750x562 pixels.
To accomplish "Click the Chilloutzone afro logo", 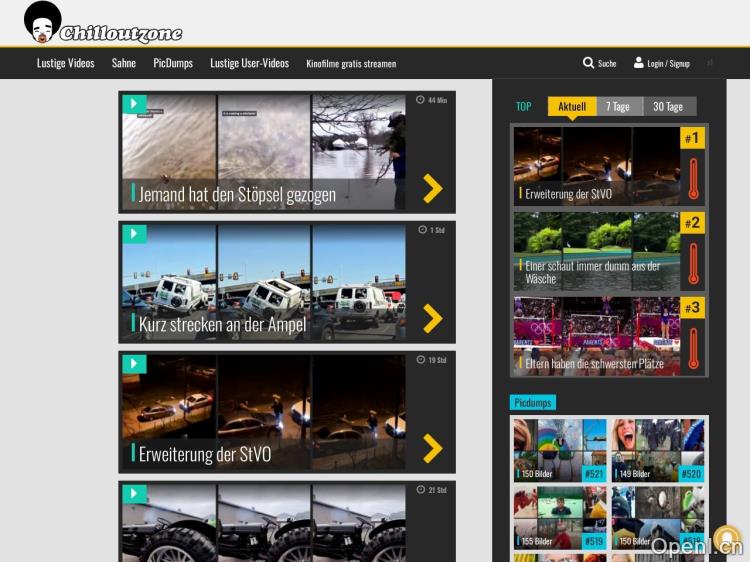I will coord(42,22).
